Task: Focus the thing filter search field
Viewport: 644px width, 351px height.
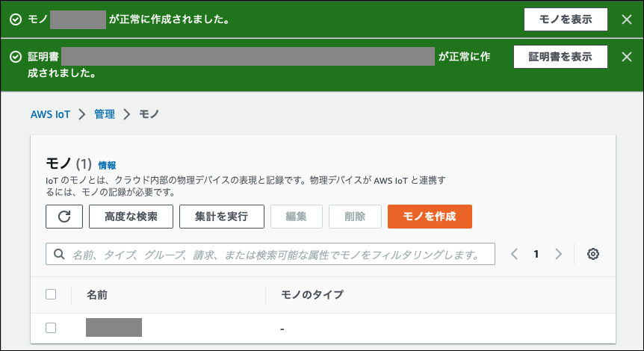Action: tap(276, 255)
